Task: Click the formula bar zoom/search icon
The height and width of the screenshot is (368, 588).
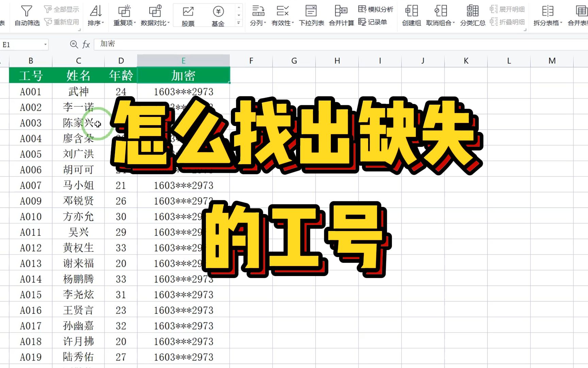Action: (x=73, y=44)
